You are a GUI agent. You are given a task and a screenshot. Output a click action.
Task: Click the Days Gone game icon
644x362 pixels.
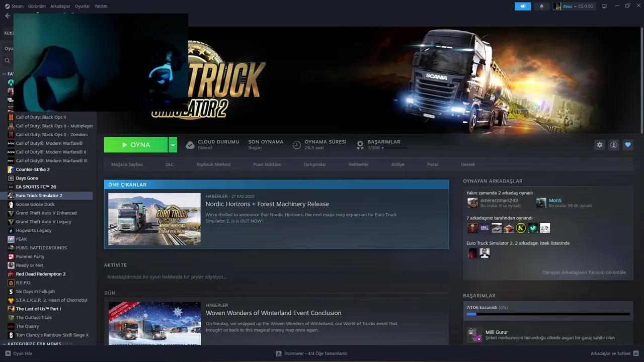tap(11, 178)
